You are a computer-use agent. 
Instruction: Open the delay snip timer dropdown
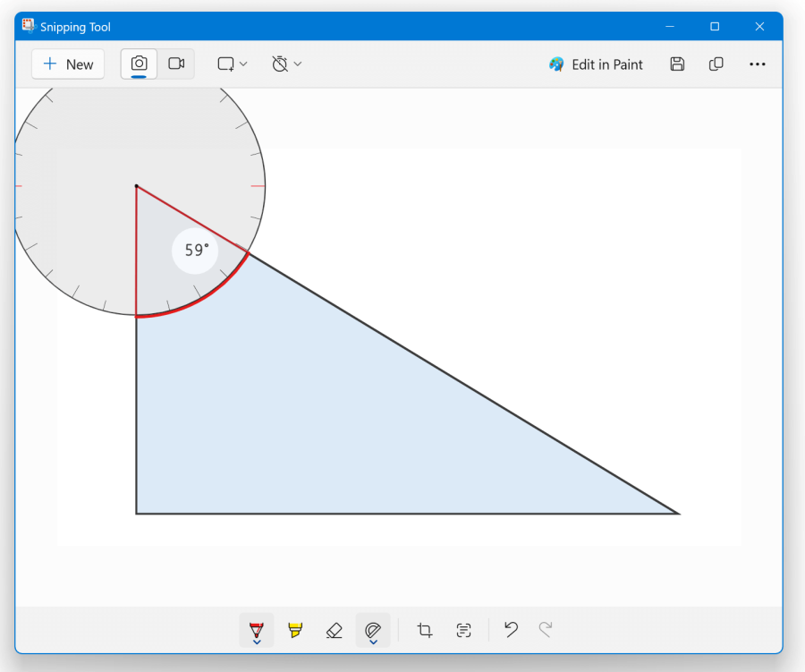tap(287, 64)
